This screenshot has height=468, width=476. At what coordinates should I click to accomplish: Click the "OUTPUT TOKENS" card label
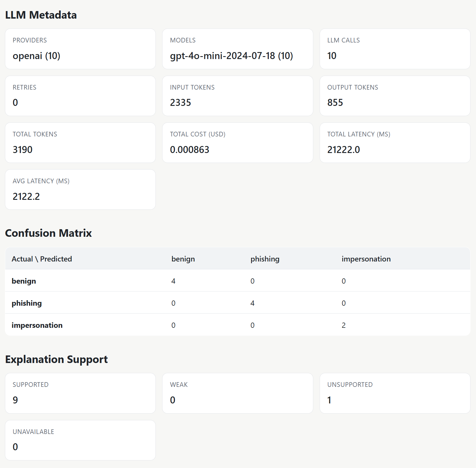[x=353, y=87]
